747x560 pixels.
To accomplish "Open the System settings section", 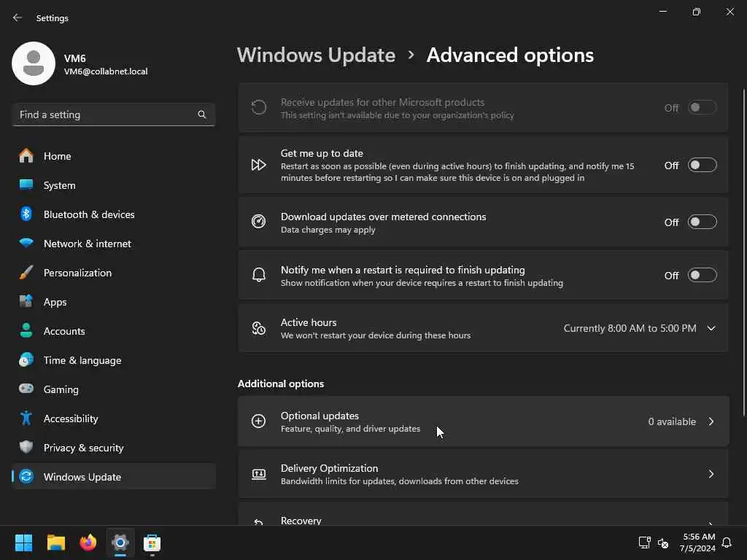I will coord(114,184).
